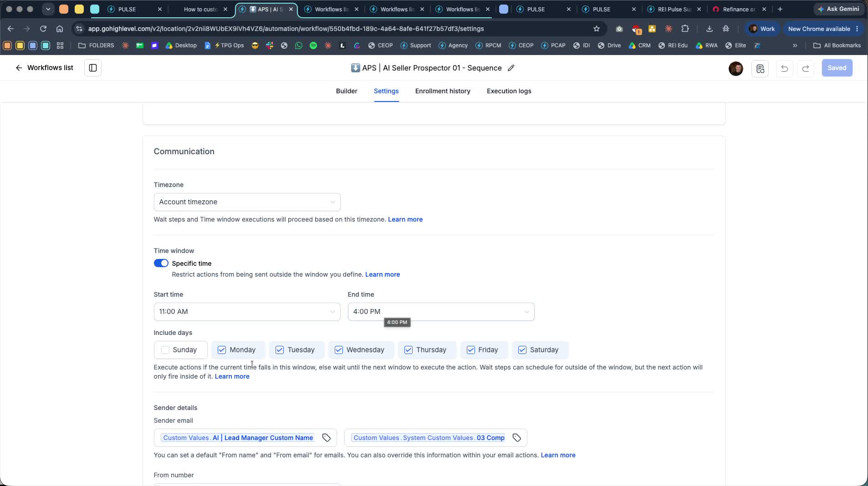Disable the Specific time toggle
868x486 pixels.
pyautogui.click(x=161, y=263)
